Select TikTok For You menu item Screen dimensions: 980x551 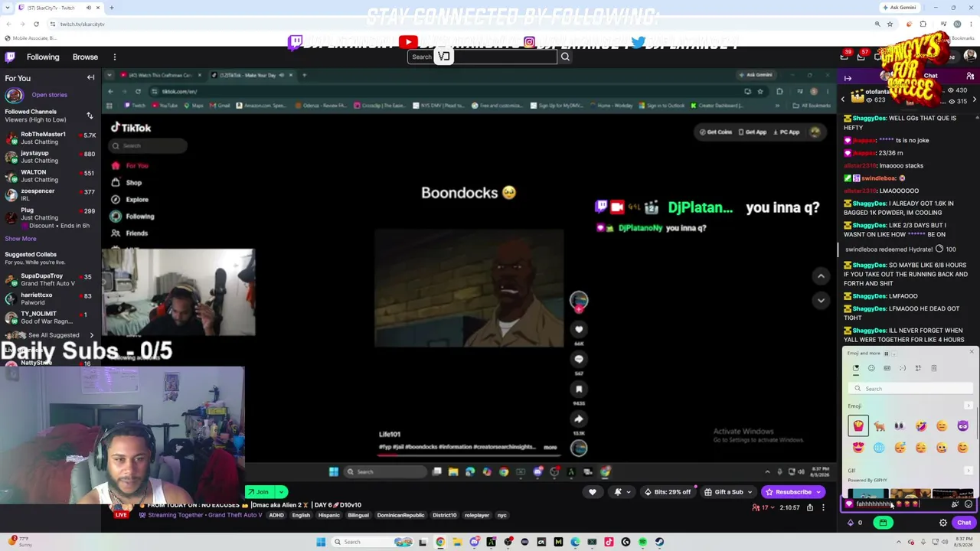point(130,165)
